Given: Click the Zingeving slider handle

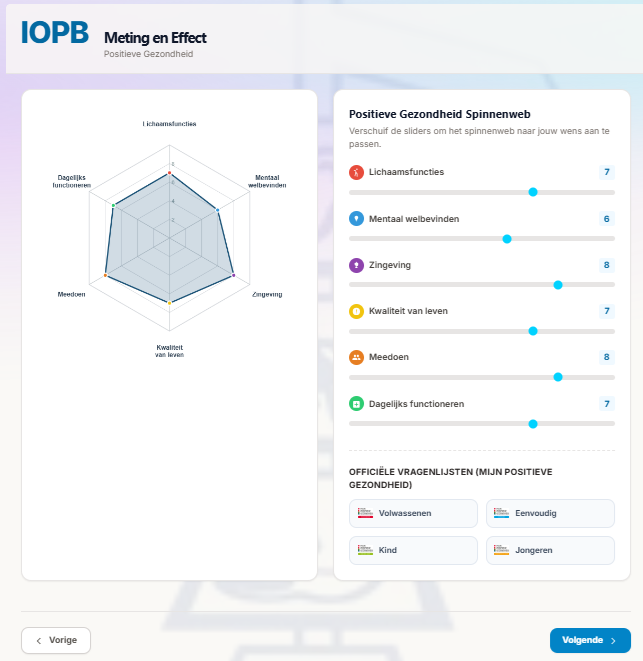Looking at the screenshot, I should pos(558,285).
